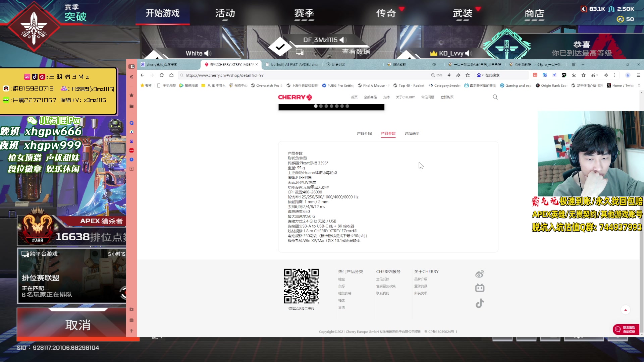Image resolution: width=644 pixels, height=362 pixels.
Task: Open the red PDF extension icon
Action: [535, 75]
